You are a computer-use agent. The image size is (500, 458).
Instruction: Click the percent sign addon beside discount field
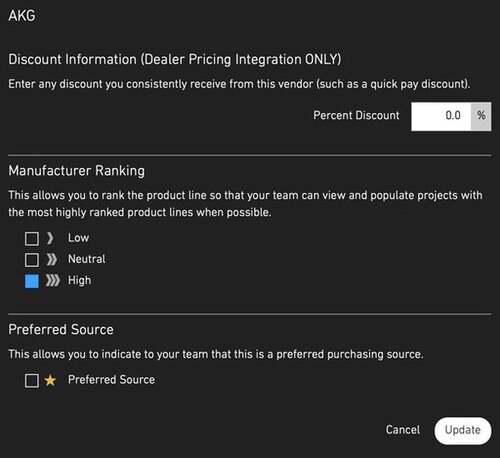point(481,116)
